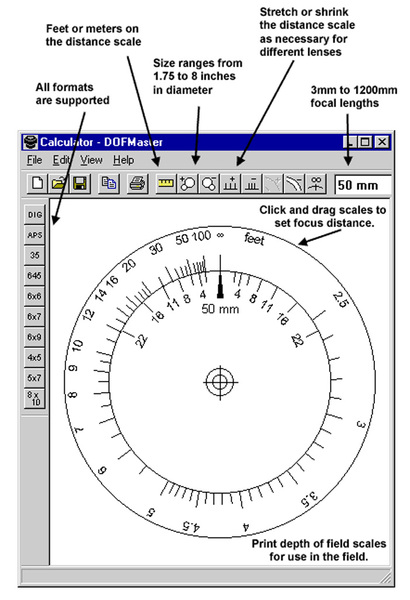Click the New document toolbar icon
The image size is (410, 600).
pos(38,183)
